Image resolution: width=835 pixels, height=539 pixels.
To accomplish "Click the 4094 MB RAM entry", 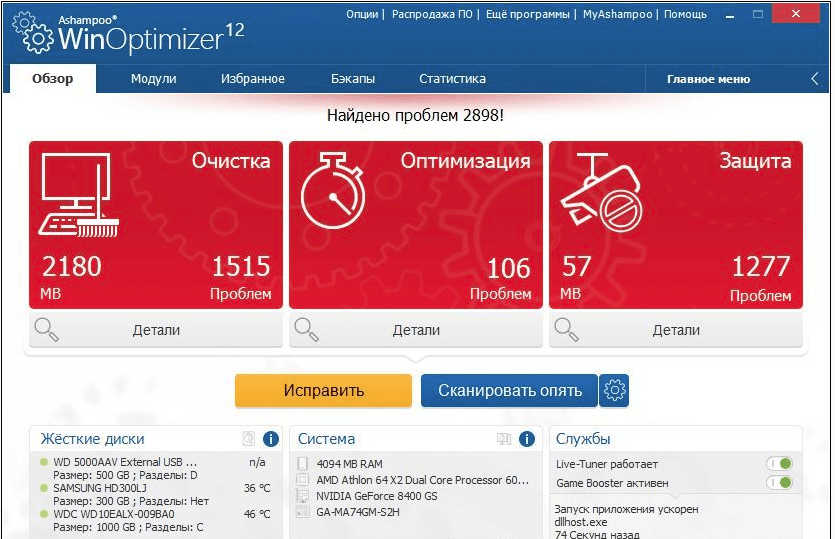I will [x=349, y=464].
